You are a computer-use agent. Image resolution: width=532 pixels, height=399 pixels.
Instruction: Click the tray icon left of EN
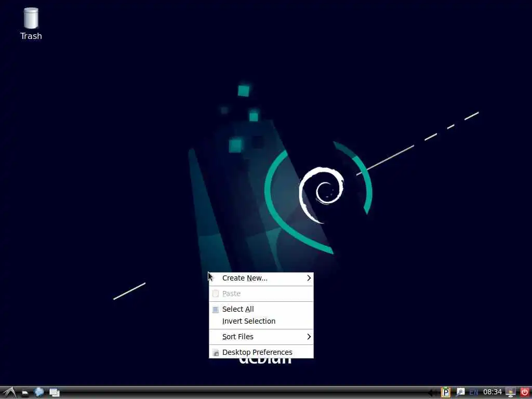click(460, 393)
